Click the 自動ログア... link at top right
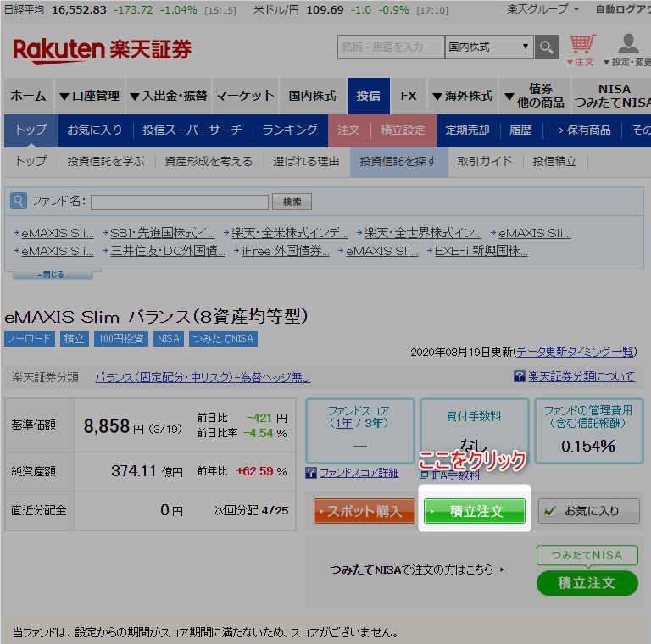651x644 pixels. [x=623, y=9]
